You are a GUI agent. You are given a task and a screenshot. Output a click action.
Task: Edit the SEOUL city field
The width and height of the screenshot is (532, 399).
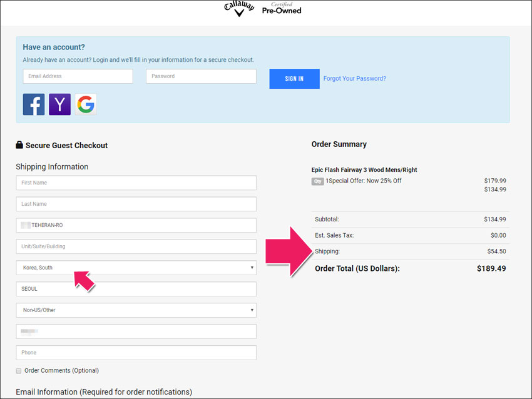136,289
